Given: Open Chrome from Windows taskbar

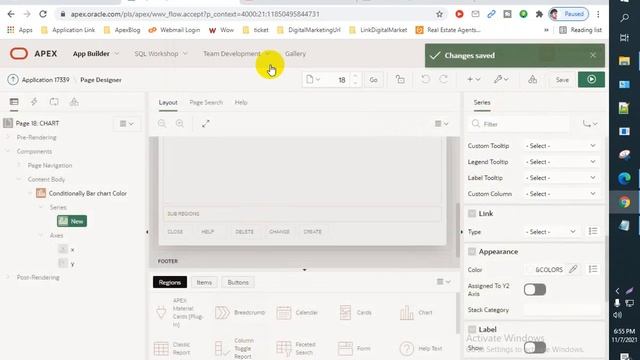Looking at the screenshot, I should (624, 202).
